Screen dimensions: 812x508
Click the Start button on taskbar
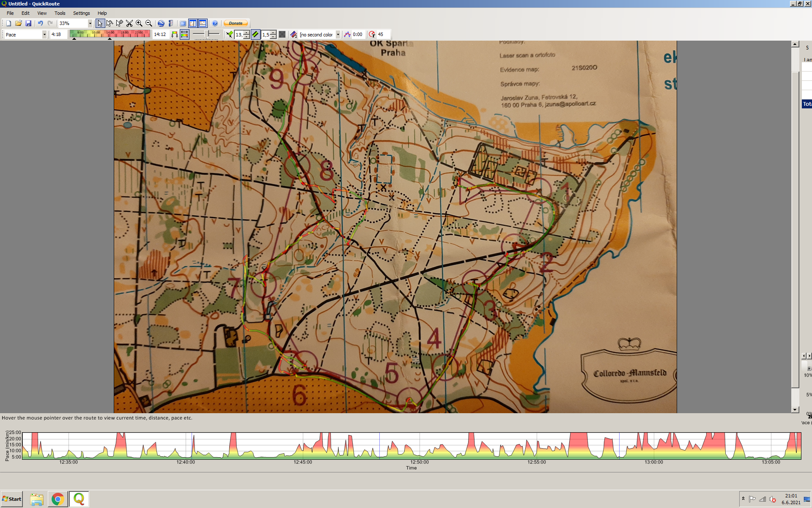pyautogui.click(x=12, y=499)
